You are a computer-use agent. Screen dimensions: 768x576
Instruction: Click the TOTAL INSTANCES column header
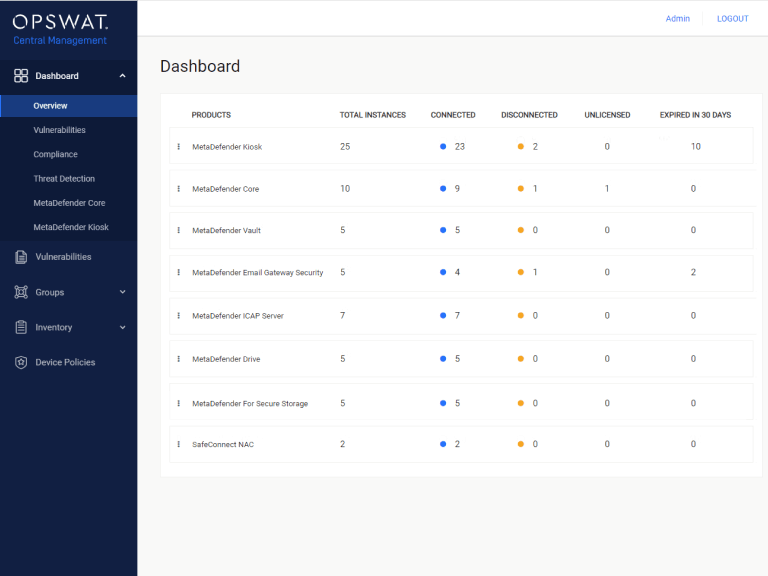click(373, 115)
